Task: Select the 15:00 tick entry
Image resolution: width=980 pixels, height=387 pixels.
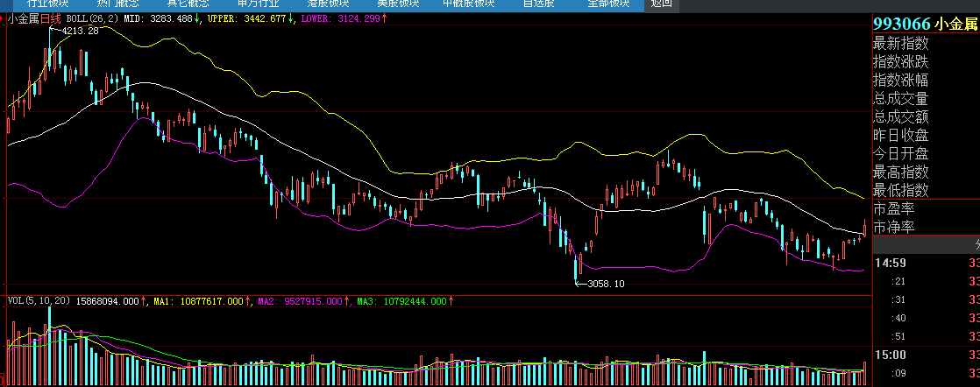Action: coord(889,355)
